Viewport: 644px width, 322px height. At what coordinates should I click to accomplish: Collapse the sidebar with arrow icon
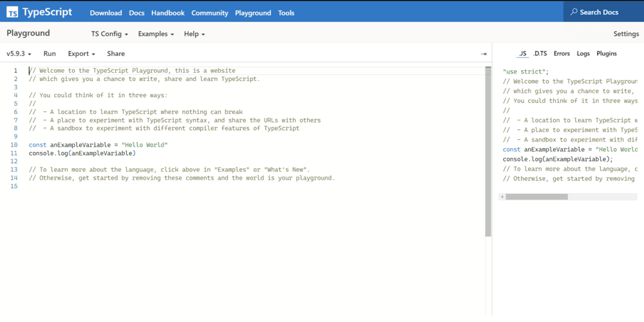coord(484,54)
